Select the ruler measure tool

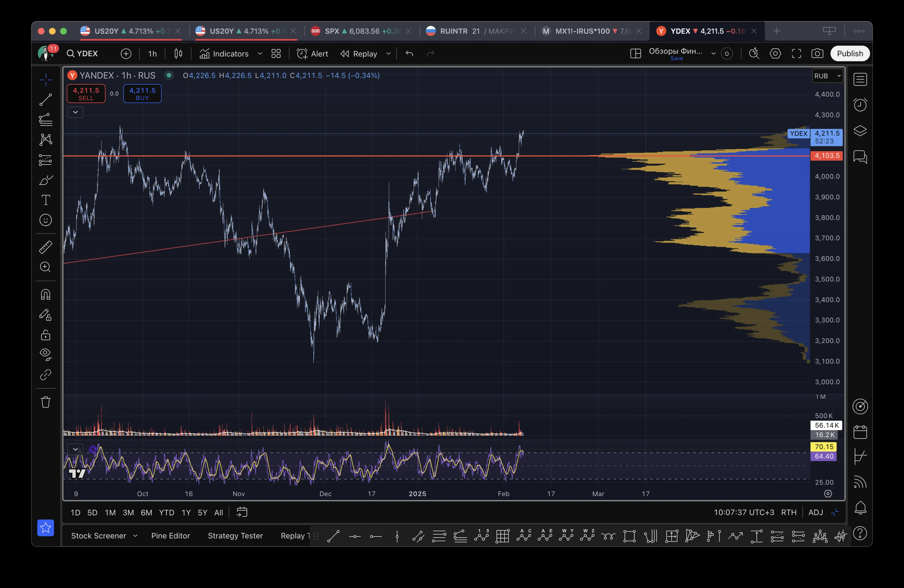pyautogui.click(x=46, y=247)
